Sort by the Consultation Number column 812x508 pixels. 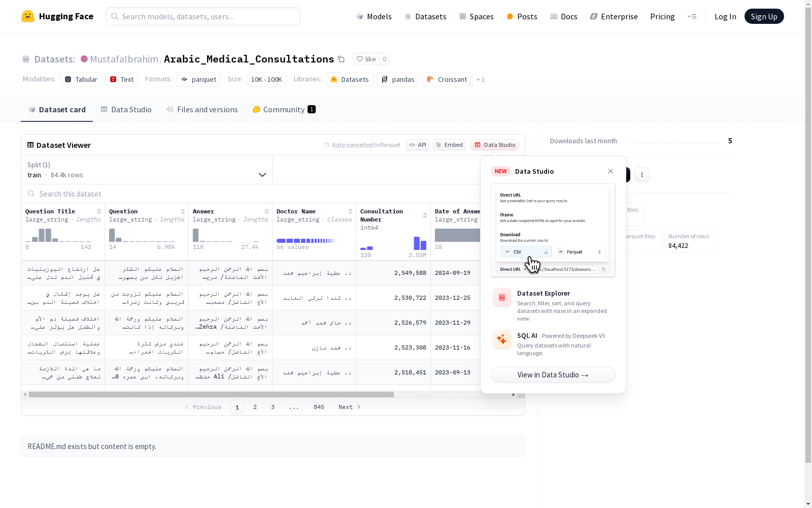pos(425,215)
